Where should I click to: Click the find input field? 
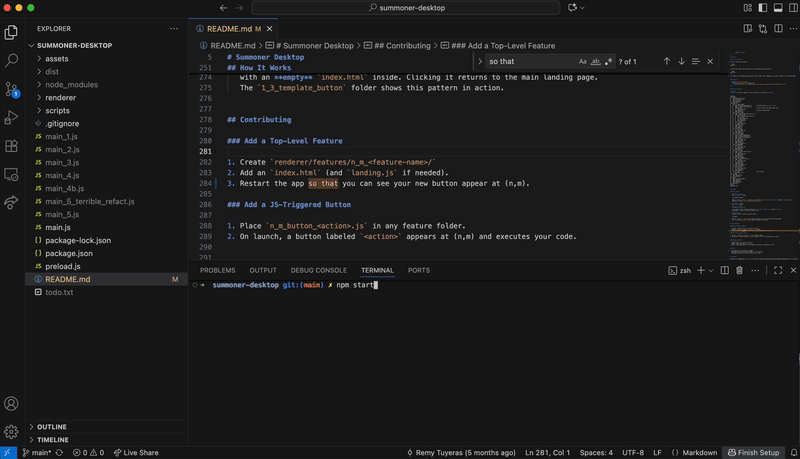coord(530,61)
